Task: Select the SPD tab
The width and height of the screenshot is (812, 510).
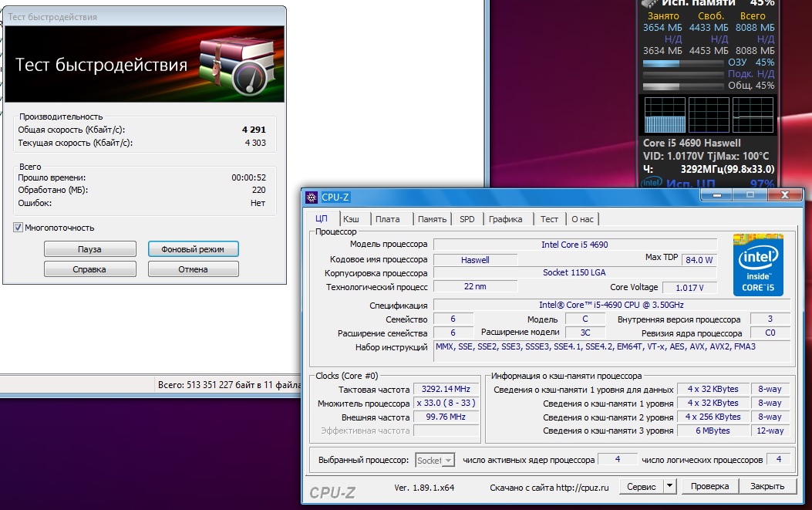Action: coord(467,219)
